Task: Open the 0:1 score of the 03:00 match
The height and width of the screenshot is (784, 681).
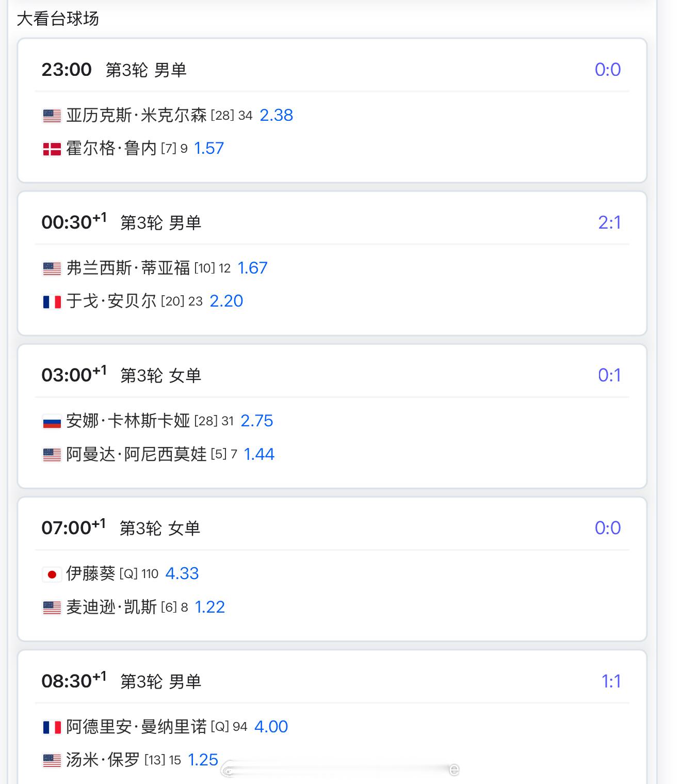Action: [609, 375]
